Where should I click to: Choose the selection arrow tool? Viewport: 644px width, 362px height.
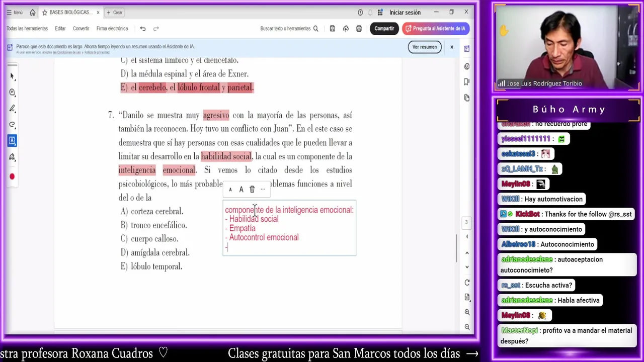pyautogui.click(x=12, y=76)
